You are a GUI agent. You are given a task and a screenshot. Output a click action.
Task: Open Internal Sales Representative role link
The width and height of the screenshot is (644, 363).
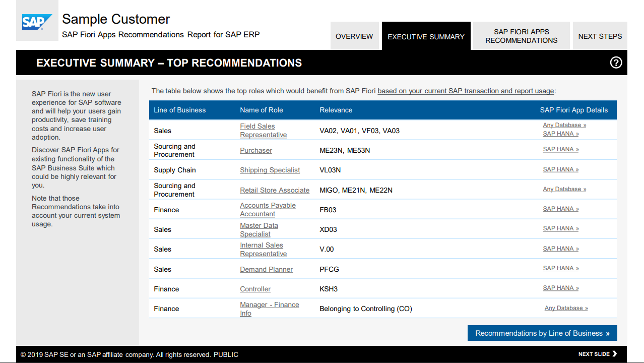coord(263,249)
